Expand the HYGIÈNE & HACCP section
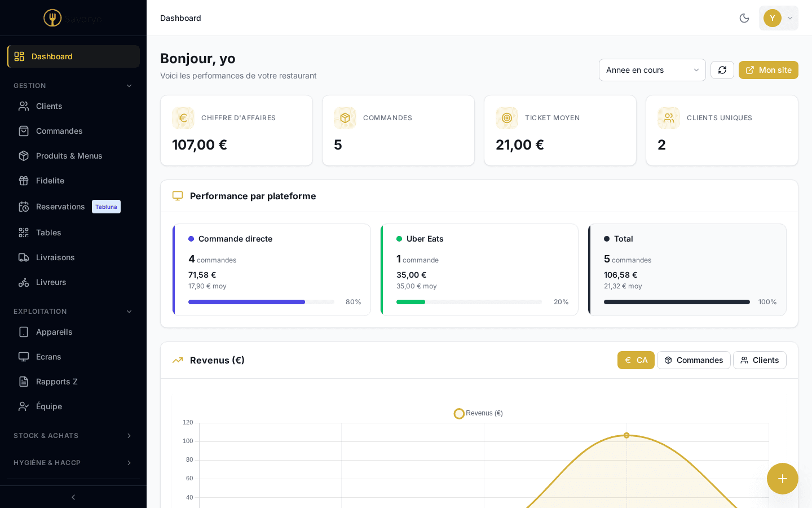This screenshot has width=812, height=508. tap(73, 463)
